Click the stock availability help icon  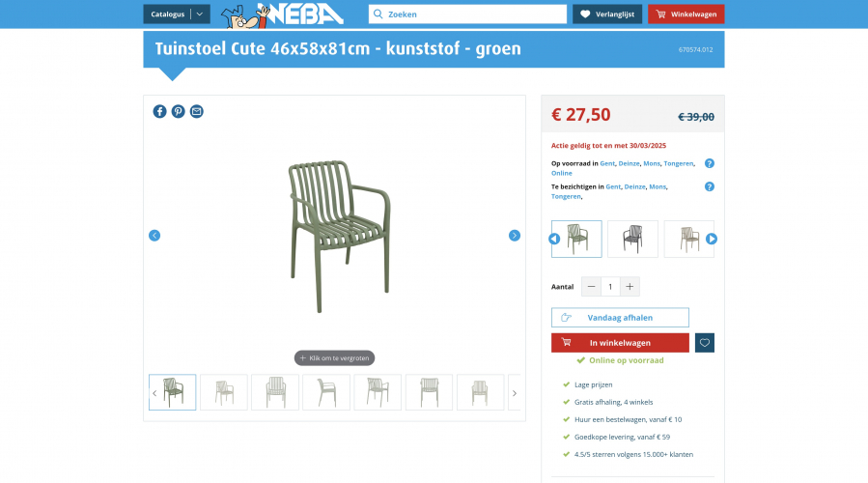709,163
